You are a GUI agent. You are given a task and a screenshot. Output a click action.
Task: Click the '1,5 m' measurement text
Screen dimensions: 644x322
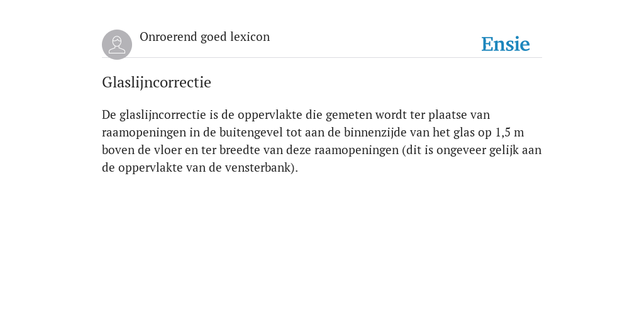pos(509,133)
